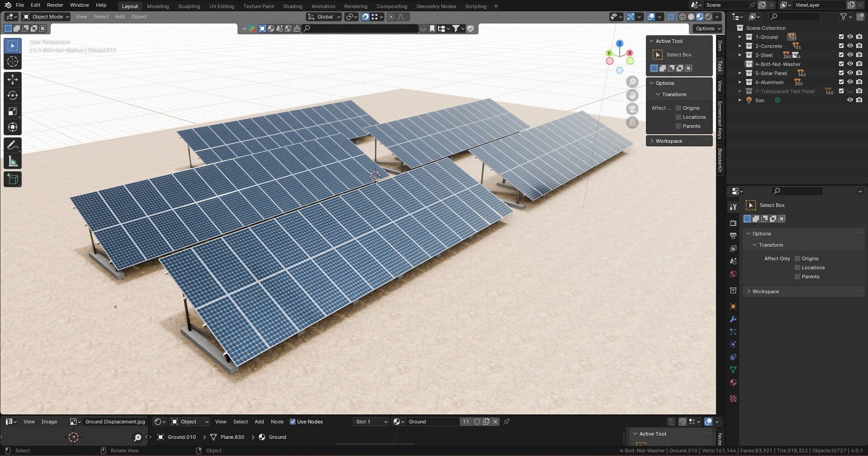This screenshot has width=868, height=456.
Task: Enable Affect Only Parents in properties panel
Action: tap(797, 277)
